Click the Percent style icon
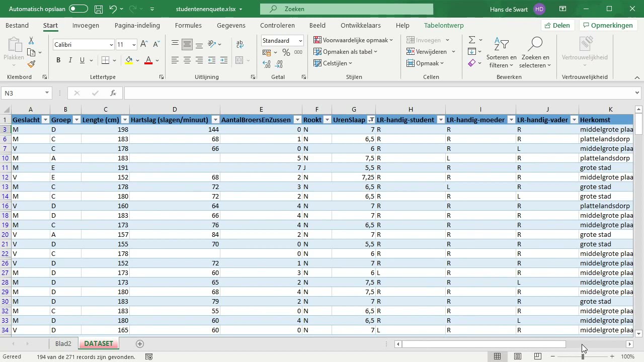This screenshot has width=644, height=362. [286, 52]
